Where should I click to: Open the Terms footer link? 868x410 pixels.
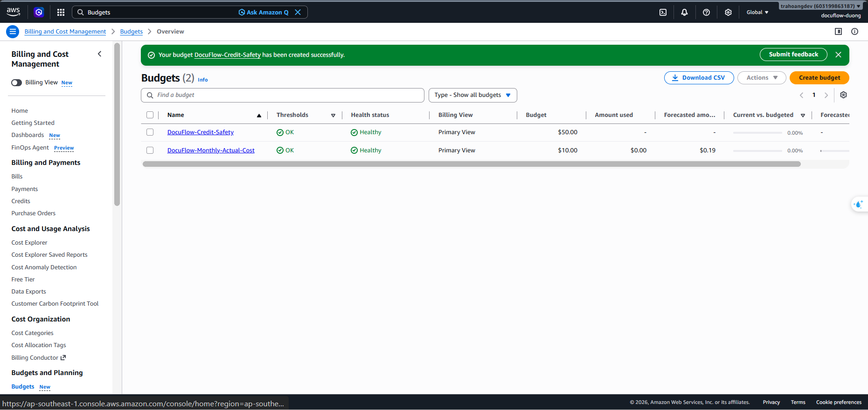pos(798,403)
